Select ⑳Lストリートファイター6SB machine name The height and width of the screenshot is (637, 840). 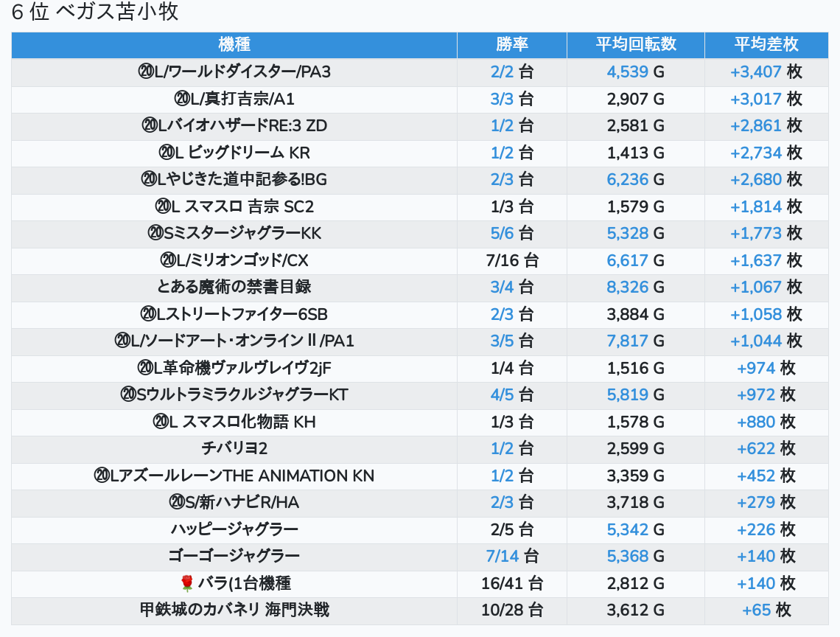coord(234,314)
